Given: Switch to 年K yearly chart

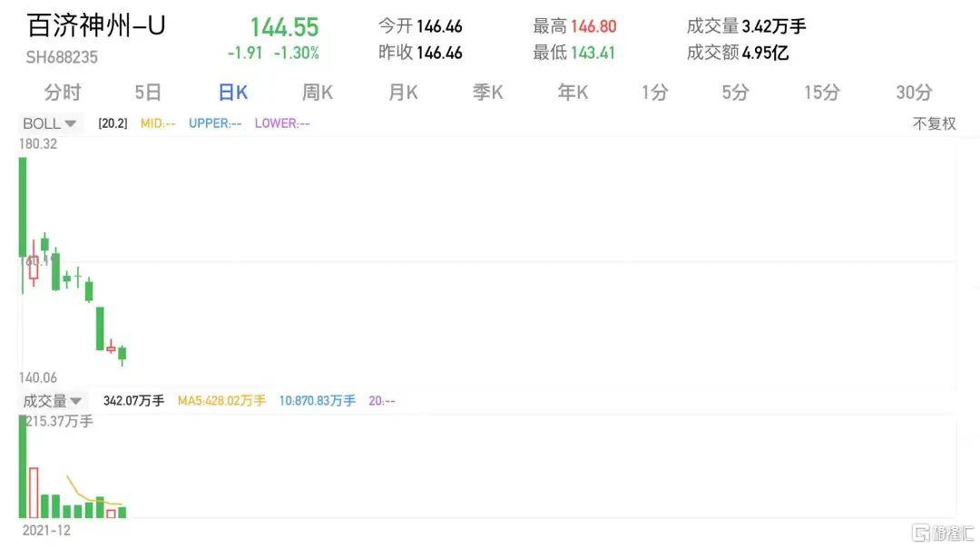Looking at the screenshot, I should 573,93.
